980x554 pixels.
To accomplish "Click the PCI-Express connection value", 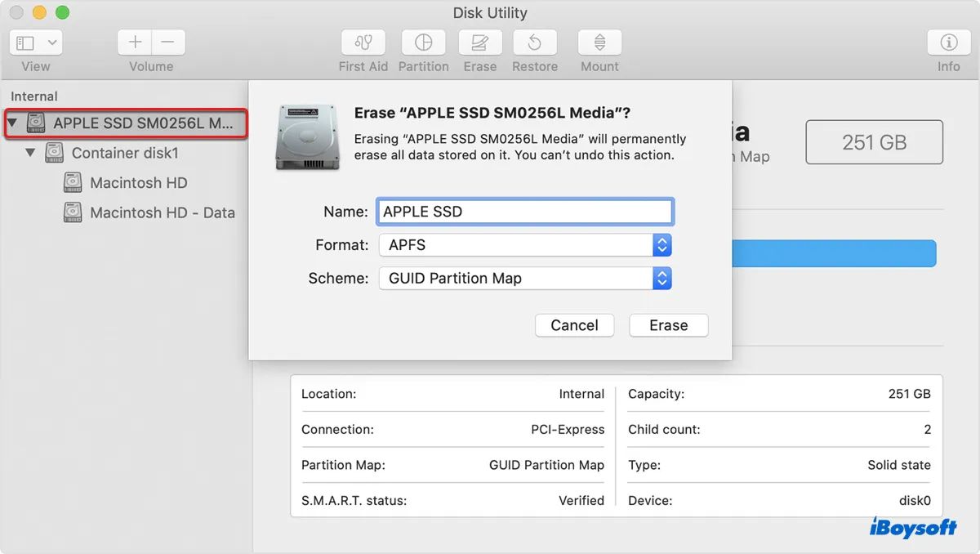I will click(x=568, y=429).
